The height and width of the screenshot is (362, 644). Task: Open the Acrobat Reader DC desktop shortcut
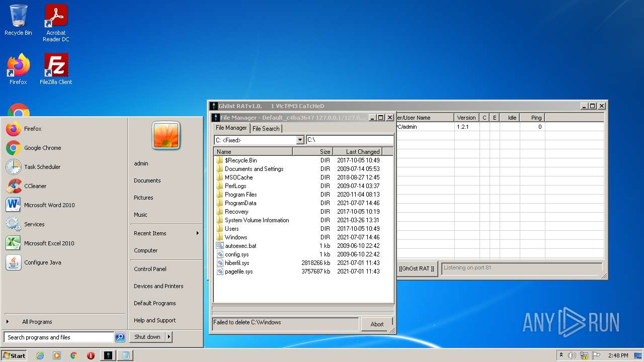(x=56, y=23)
